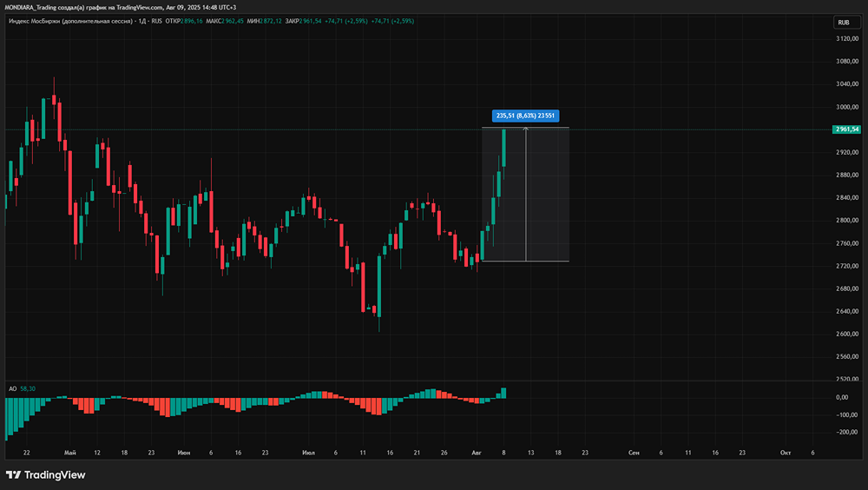Click the 2680,00 price axis label
Viewport: 868px width, 490px height.
click(x=847, y=288)
